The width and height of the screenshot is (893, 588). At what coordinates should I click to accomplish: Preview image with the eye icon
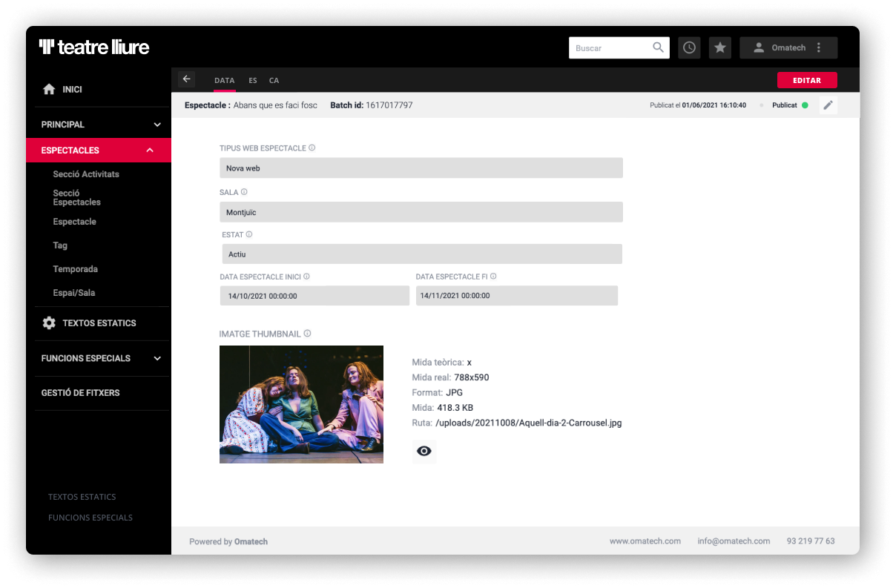tap(424, 451)
